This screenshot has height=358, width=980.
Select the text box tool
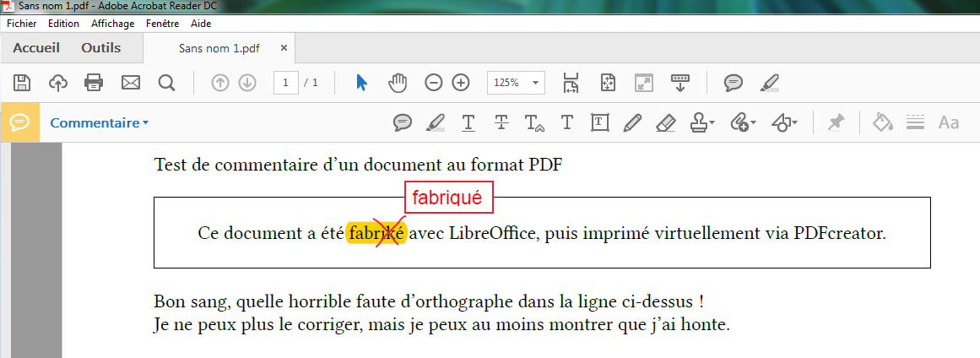pyautogui.click(x=600, y=122)
